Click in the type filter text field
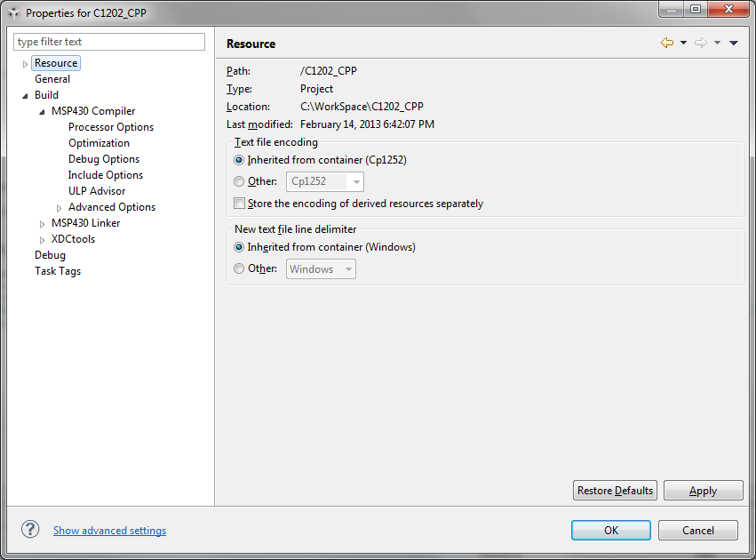 [x=109, y=42]
